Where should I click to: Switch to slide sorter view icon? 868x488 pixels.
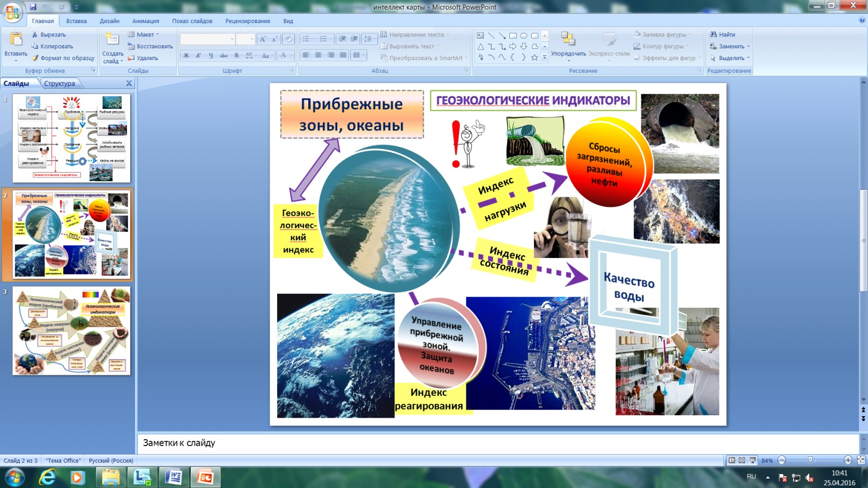[742, 460]
